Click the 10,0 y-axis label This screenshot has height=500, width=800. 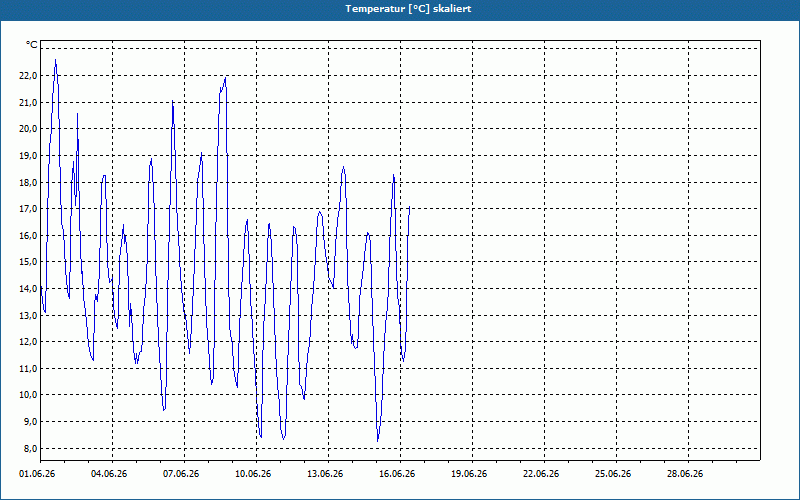[x=28, y=395]
